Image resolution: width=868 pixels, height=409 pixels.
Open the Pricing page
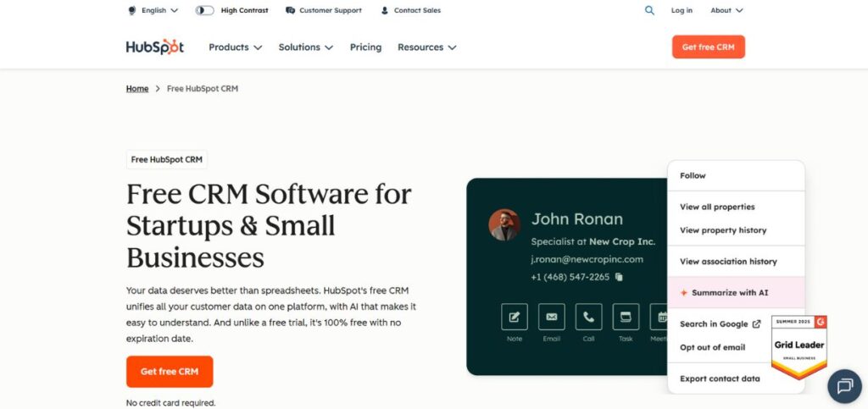365,47
